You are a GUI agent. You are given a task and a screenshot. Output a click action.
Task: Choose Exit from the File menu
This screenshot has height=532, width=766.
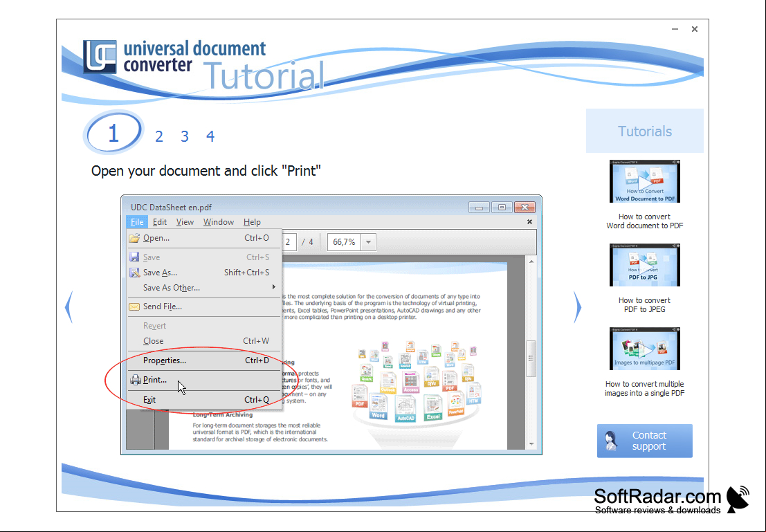point(204,400)
